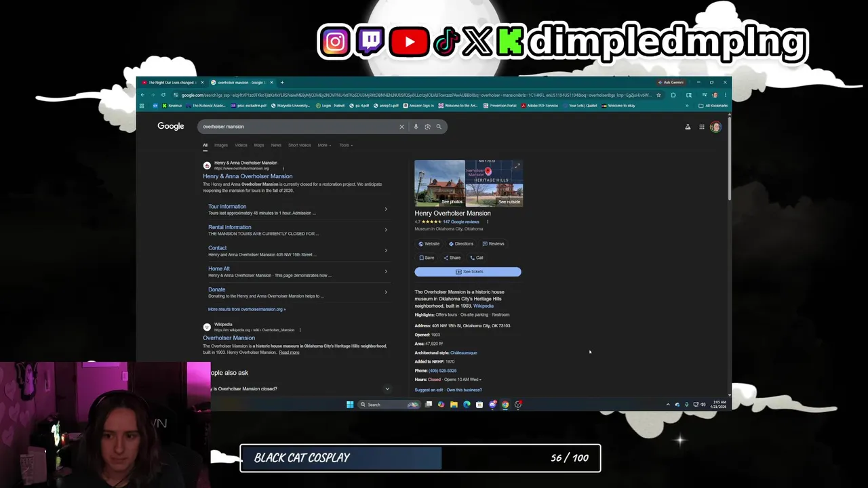This screenshot has height=488, width=868.
Task: Start a voice search with microphone
Action: (x=416, y=127)
